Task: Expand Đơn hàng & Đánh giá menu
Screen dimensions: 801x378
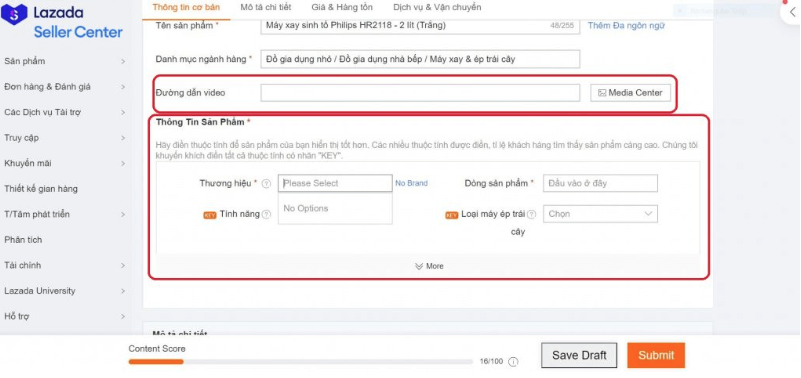Action: pyautogui.click(x=64, y=87)
